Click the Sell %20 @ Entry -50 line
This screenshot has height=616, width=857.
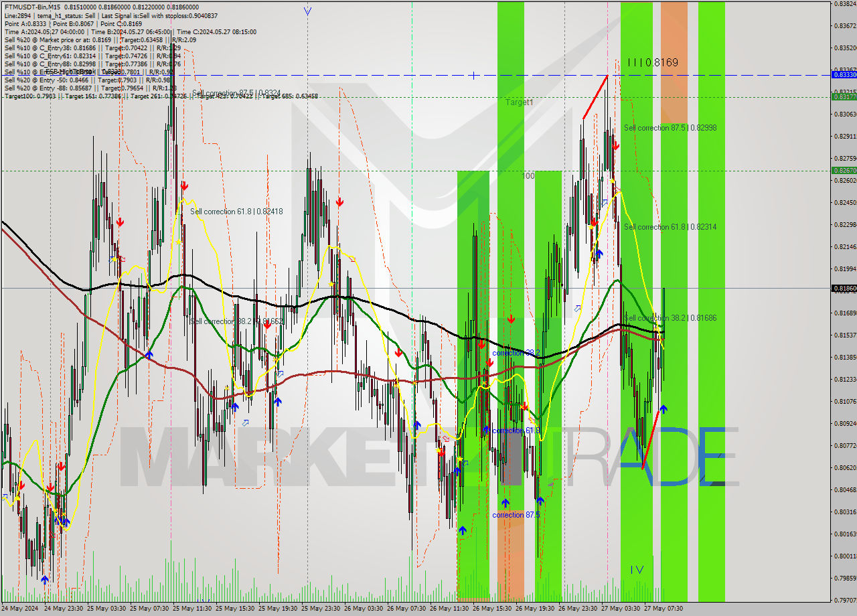tap(88, 80)
